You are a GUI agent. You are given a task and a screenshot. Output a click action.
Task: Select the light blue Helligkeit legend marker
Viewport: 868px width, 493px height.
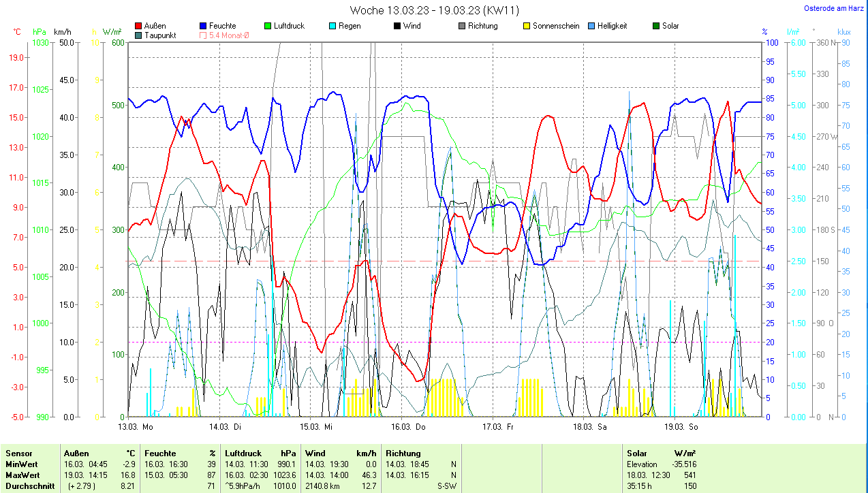click(x=591, y=26)
